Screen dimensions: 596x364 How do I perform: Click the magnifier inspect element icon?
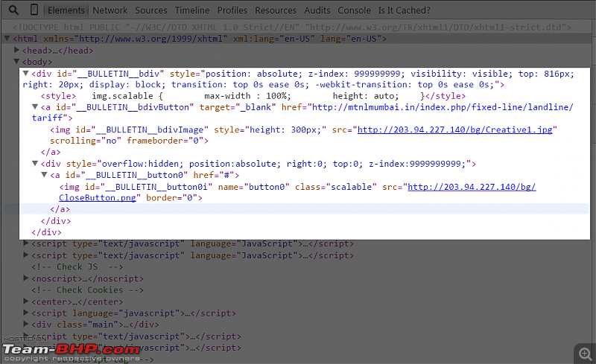tap(13, 10)
